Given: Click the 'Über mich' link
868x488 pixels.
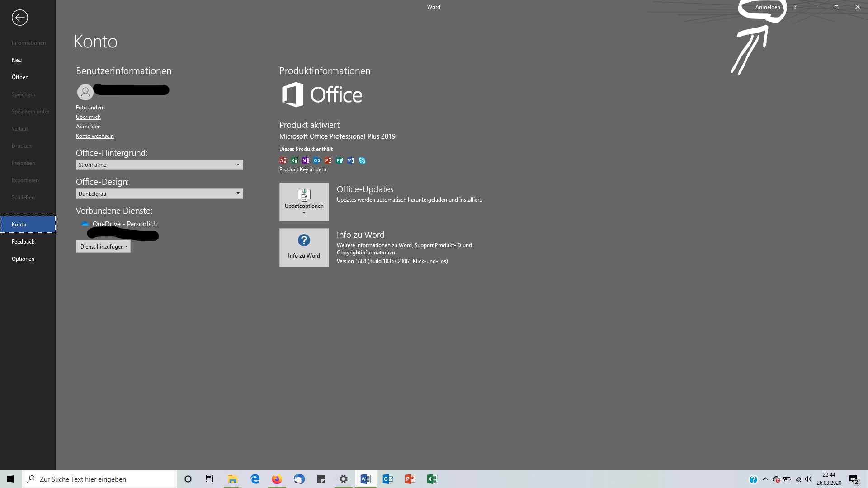Looking at the screenshot, I should [88, 117].
